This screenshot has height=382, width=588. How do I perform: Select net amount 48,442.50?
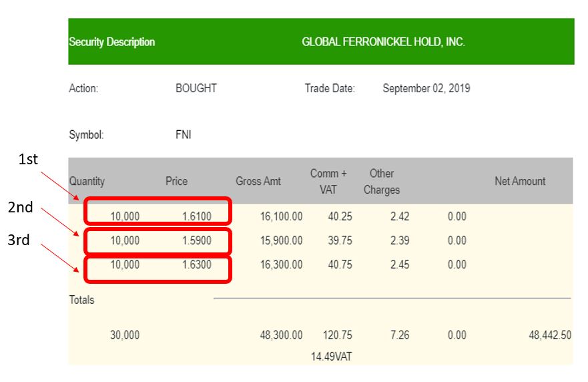(550, 335)
